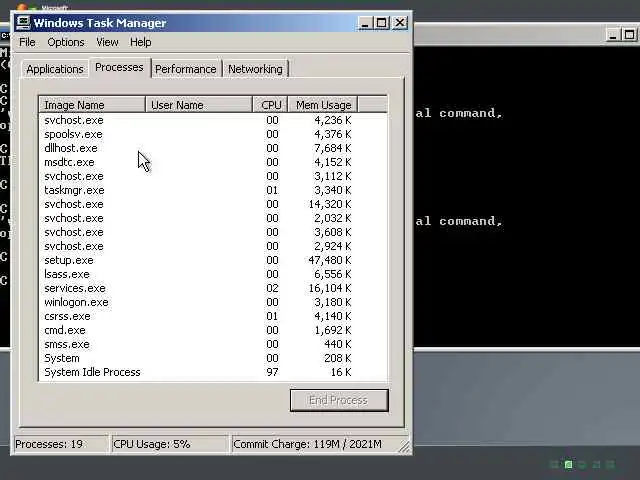
Task: Close the Windows Task Manager window
Action: click(400, 23)
